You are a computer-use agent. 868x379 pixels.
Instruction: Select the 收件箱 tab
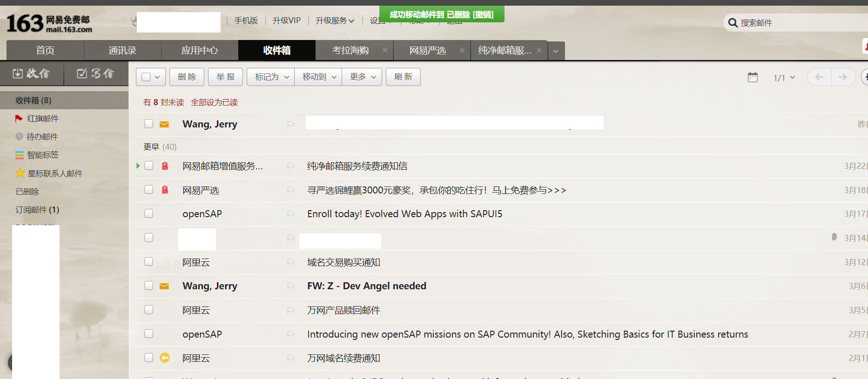tap(277, 50)
